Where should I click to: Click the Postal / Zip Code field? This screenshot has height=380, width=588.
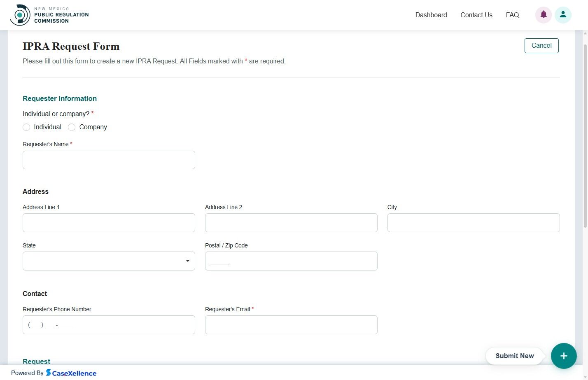click(291, 261)
